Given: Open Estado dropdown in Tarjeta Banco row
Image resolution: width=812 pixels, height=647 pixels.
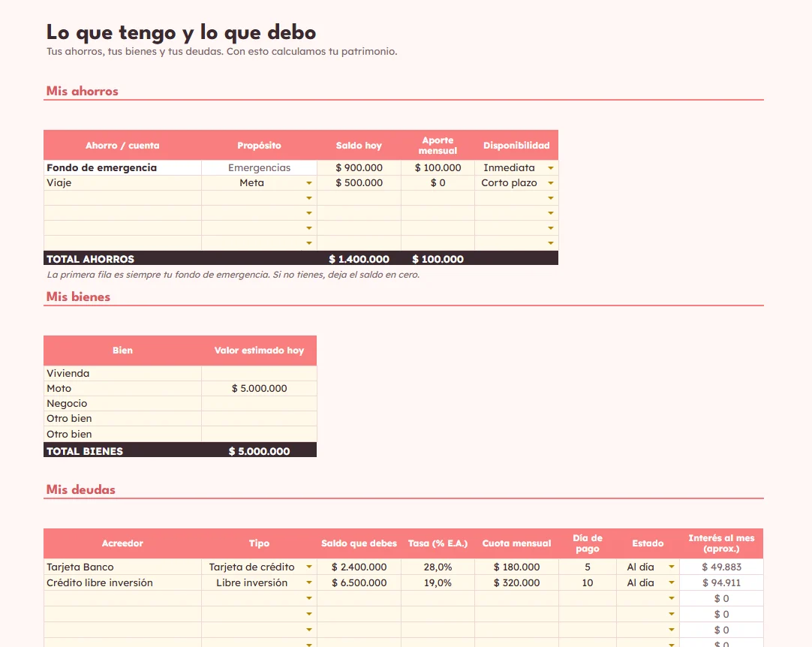Looking at the screenshot, I should (671, 567).
